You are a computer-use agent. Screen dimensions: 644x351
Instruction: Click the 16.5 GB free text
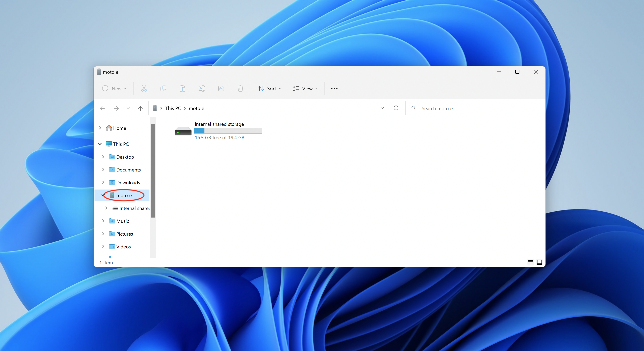pos(219,138)
